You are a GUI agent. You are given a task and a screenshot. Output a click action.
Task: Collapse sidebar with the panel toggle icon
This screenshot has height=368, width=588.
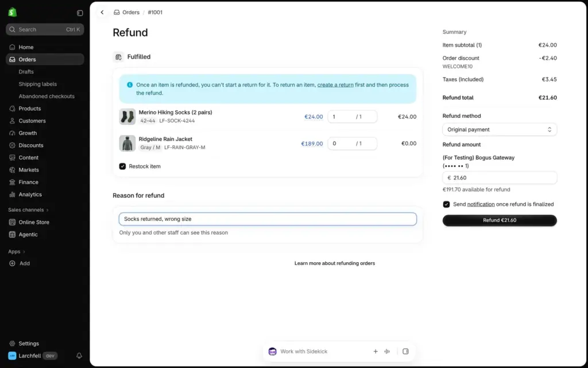pos(80,13)
